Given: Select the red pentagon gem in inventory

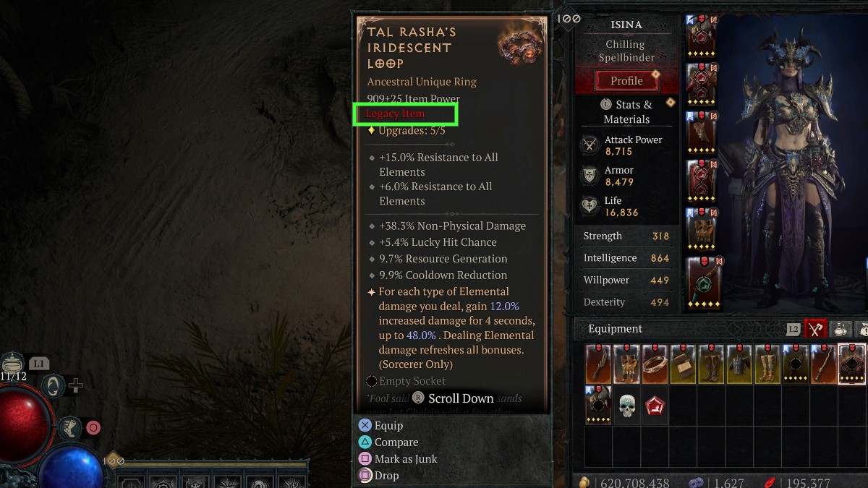Looking at the screenshot, I should (655, 405).
